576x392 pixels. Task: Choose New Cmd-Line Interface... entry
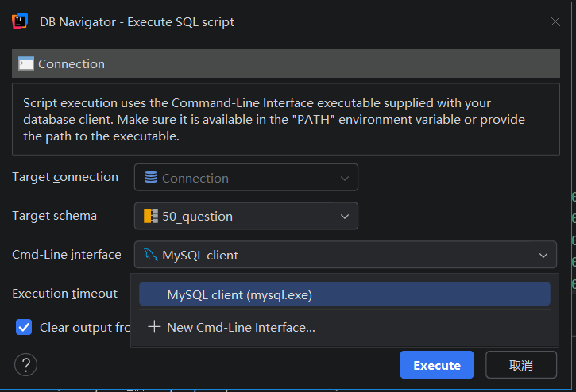(x=345, y=327)
